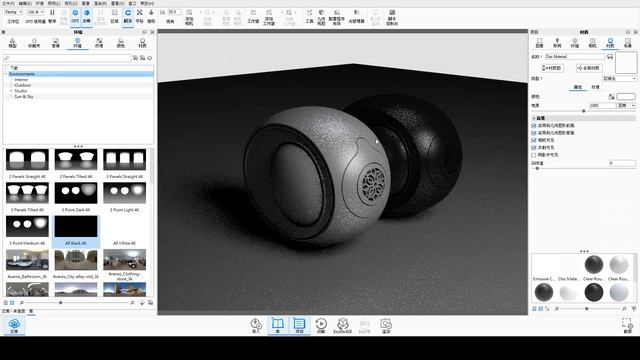Click the material name field 'Disc Material'
Image resolution: width=640 pixels, height=360 pixels.
[x=574, y=57]
